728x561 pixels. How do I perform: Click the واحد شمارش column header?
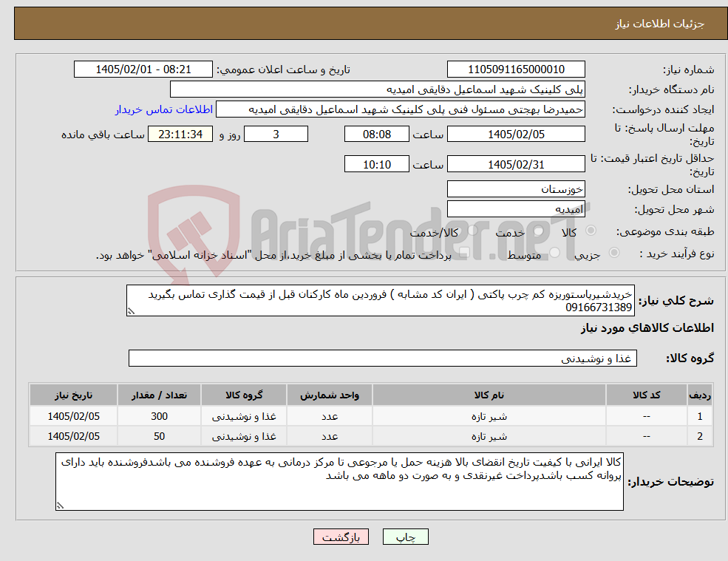point(329,395)
